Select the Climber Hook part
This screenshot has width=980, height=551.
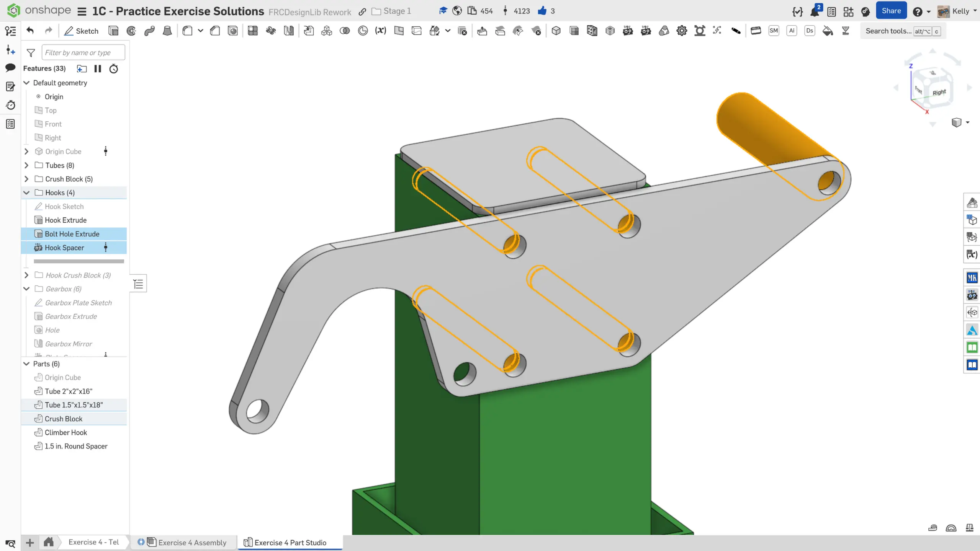tap(66, 432)
